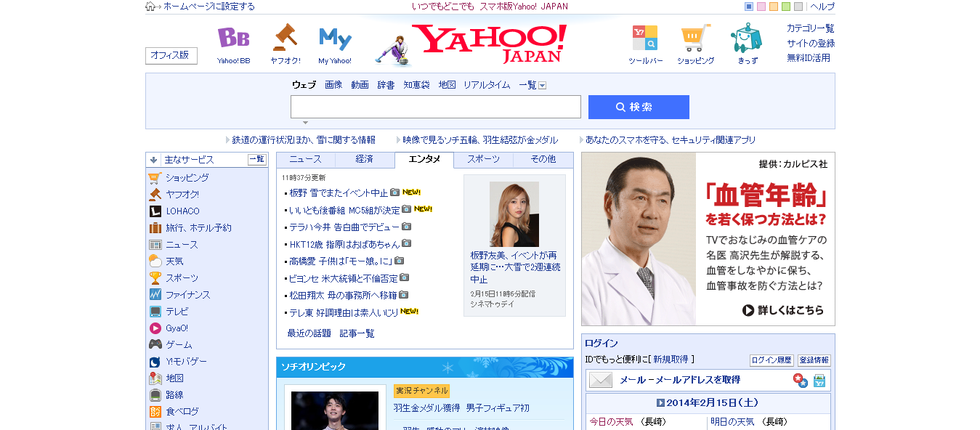Select the 画像 search tab
The height and width of the screenshot is (430, 980).
click(333, 85)
